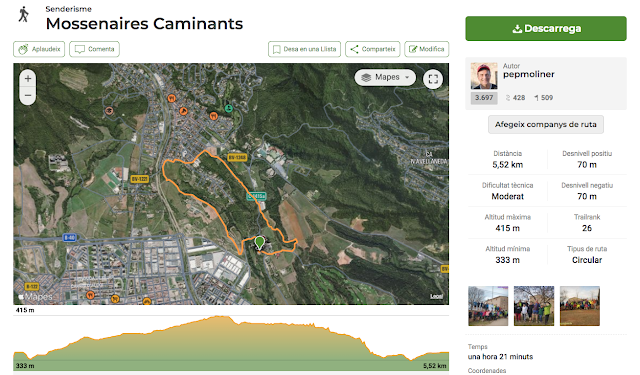Applaud the trail with Aplaudeix

point(39,49)
